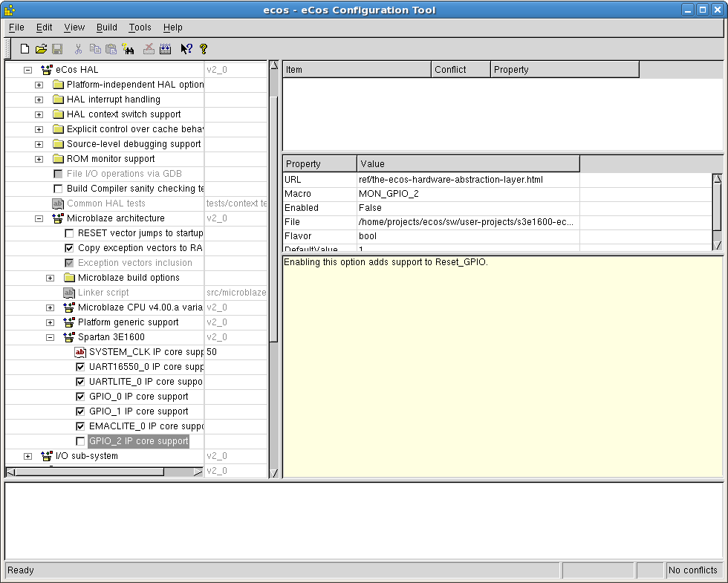The width and height of the screenshot is (728, 583).
Task: Click the Paste clipboard toolbar icon
Action: tap(111, 49)
